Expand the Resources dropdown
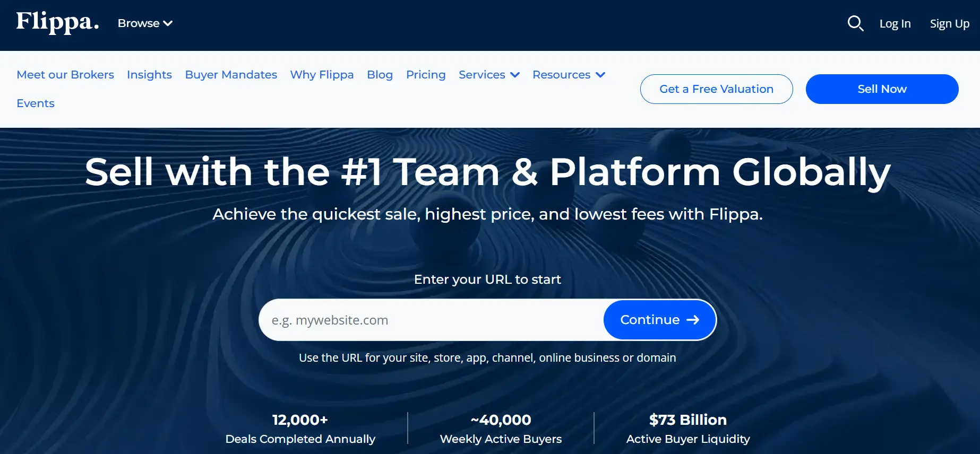 (x=569, y=75)
